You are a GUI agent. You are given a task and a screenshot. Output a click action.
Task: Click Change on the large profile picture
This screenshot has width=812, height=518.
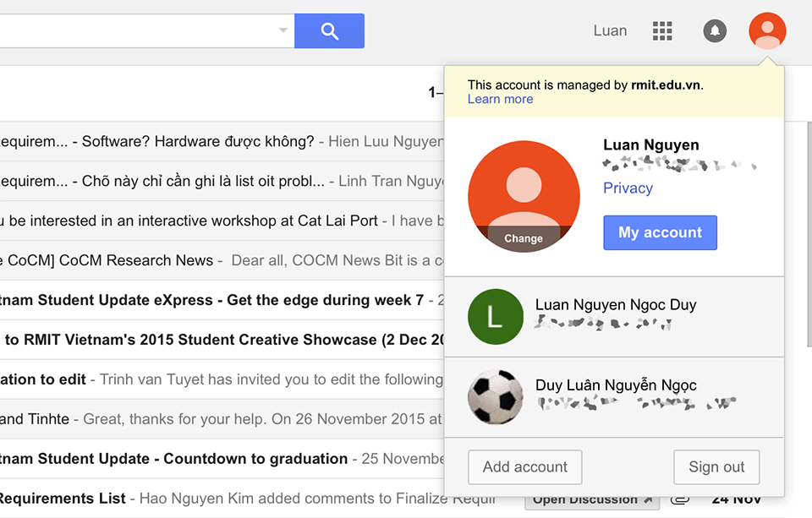click(x=523, y=237)
